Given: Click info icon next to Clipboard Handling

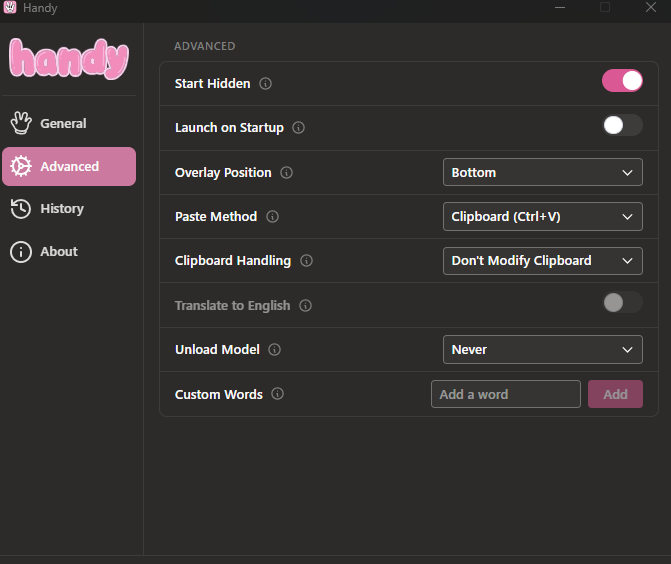Looking at the screenshot, I should click(306, 261).
